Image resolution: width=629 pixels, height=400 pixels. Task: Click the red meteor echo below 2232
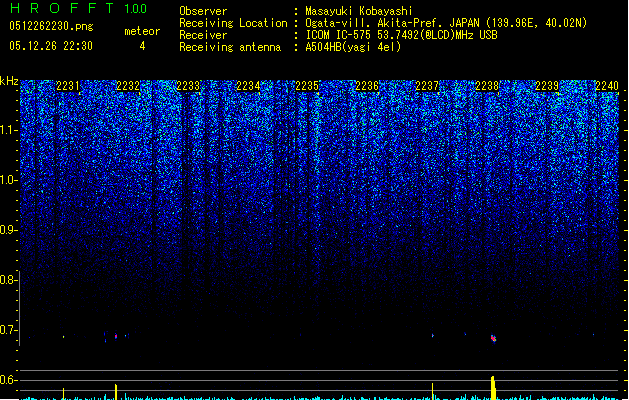pyautogui.click(x=116, y=336)
